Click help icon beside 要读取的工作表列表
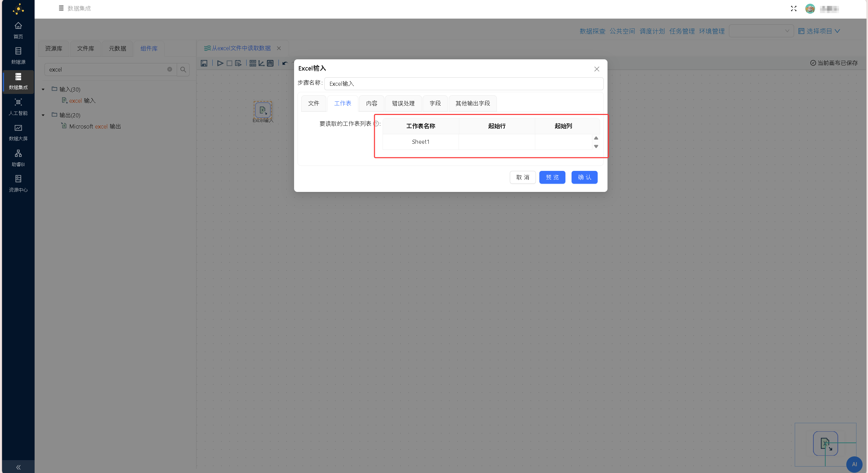This screenshot has width=868, height=473. coord(376,124)
